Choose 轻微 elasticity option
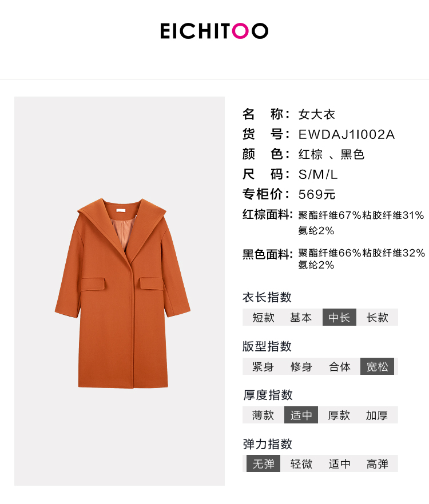 [301, 464]
